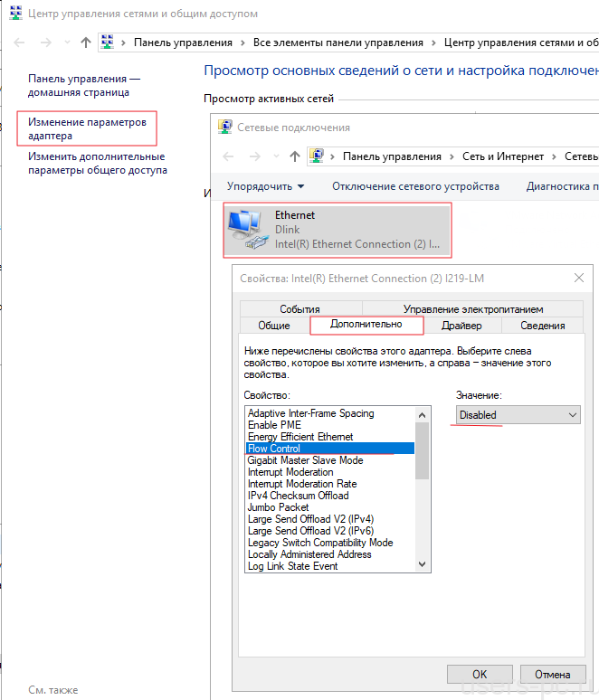599x700 pixels.
Task: Click Отключение сетевого устройства in the toolbar
Action: 415,186
